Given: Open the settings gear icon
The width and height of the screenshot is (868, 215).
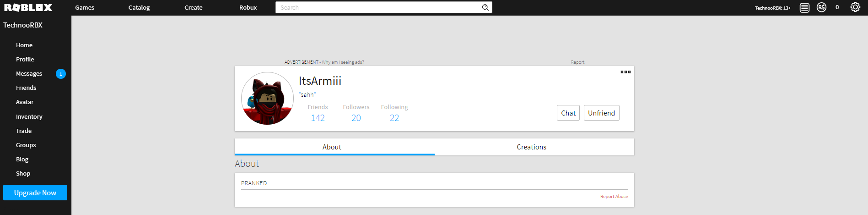Looking at the screenshot, I should click(x=855, y=7).
